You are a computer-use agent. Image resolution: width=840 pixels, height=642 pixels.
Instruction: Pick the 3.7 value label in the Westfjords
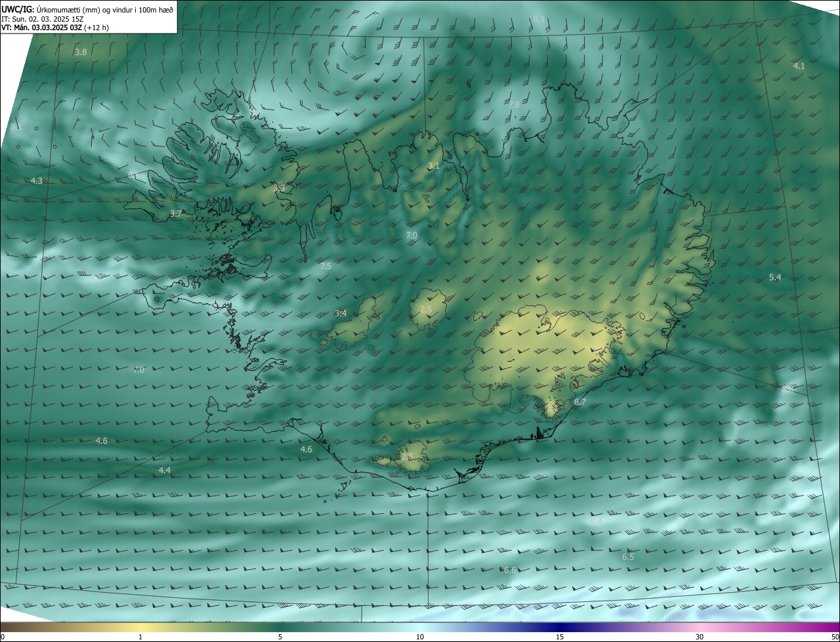176,214
